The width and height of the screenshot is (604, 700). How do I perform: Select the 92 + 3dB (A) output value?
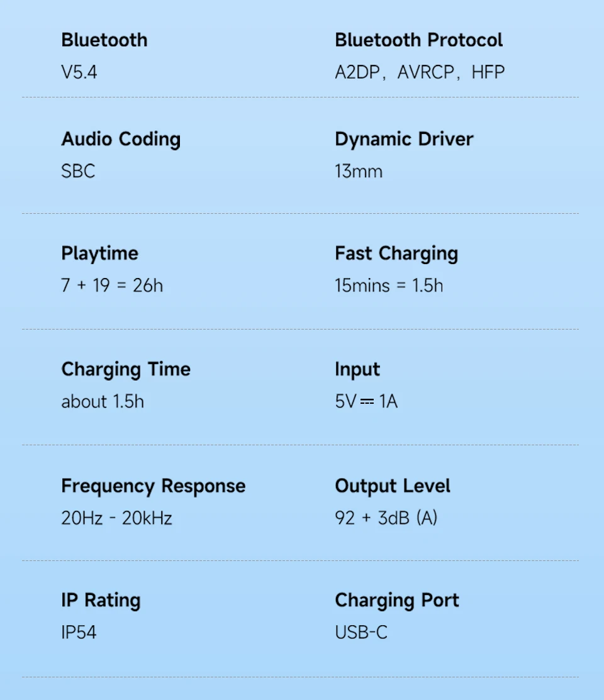click(386, 518)
